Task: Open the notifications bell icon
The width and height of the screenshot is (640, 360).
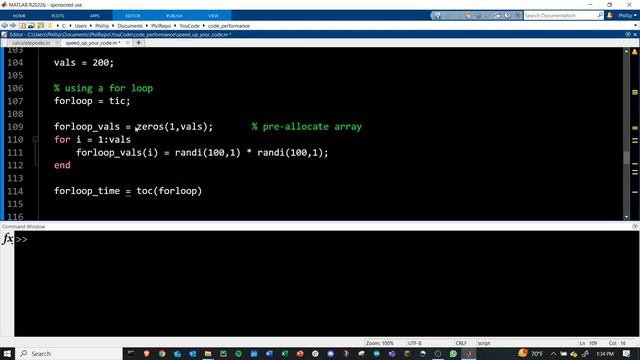Action: (x=610, y=15)
